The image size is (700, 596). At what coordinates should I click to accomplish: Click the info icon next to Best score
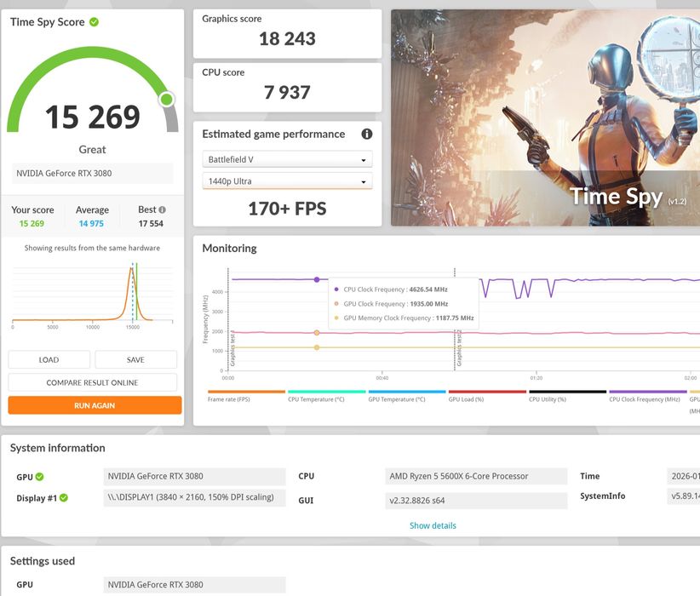pos(162,209)
